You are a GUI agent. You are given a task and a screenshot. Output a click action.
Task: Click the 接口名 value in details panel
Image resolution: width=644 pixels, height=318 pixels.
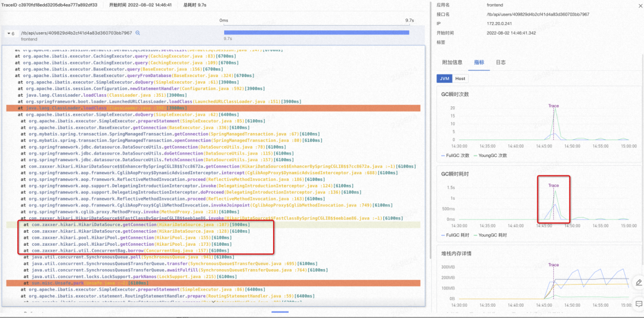pyautogui.click(x=538, y=14)
